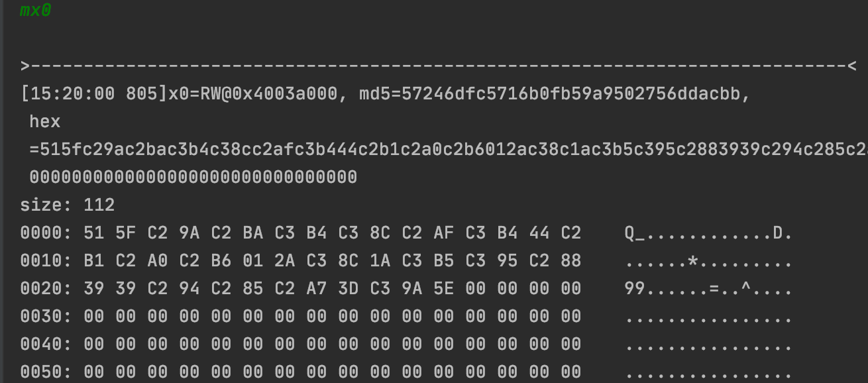Click the first byte 51 in row 0000
This screenshot has width=868, height=383.
click(x=94, y=233)
